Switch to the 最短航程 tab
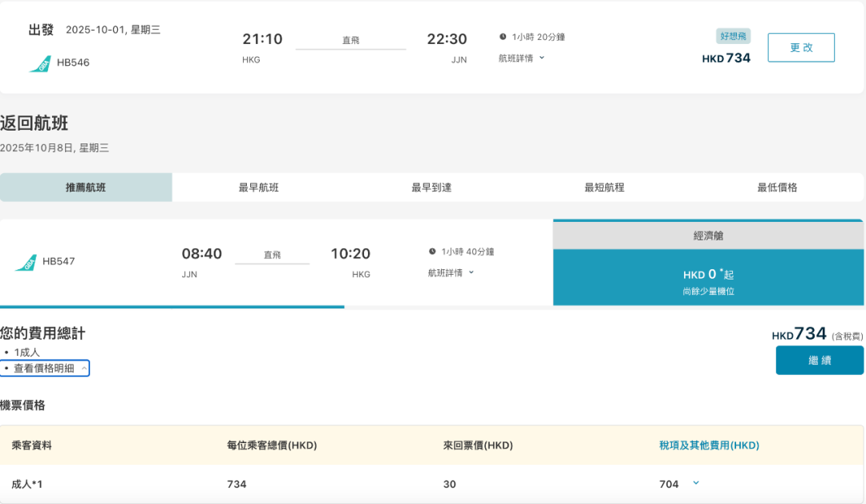 (604, 187)
